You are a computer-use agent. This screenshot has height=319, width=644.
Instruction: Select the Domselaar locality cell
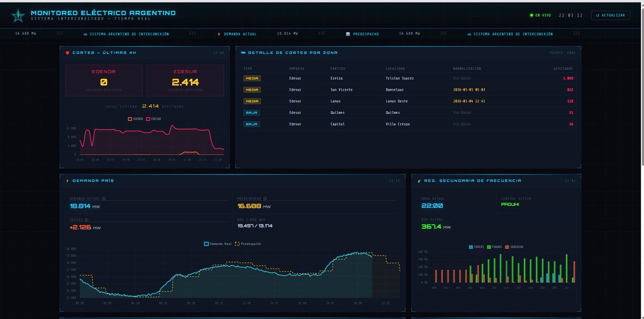[396, 90]
